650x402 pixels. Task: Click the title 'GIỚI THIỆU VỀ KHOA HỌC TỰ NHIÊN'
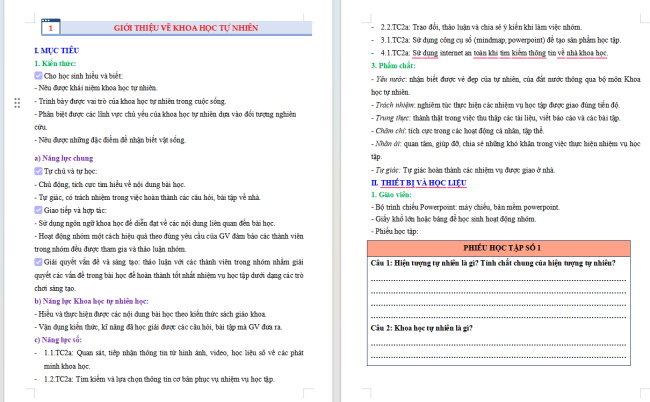click(186, 28)
